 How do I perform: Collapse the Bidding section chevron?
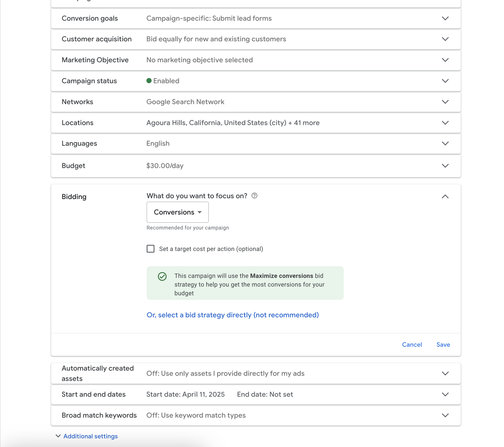(x=445, y=196)
